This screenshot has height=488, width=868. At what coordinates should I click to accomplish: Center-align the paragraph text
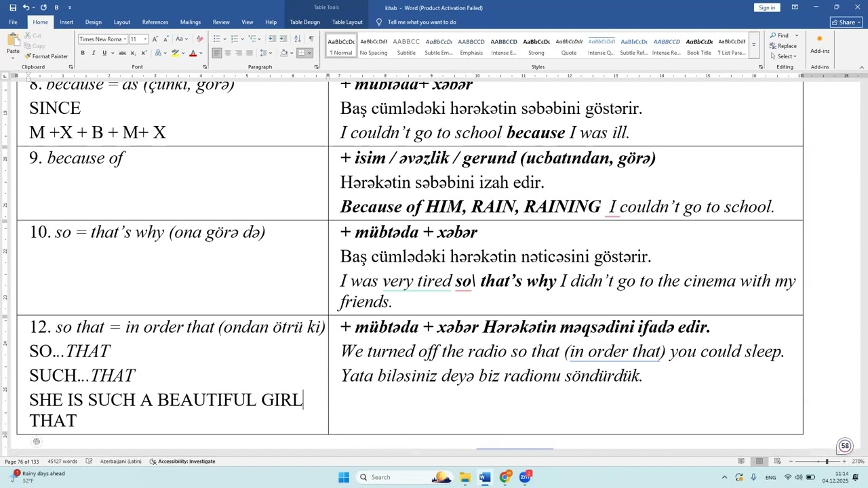228,53
